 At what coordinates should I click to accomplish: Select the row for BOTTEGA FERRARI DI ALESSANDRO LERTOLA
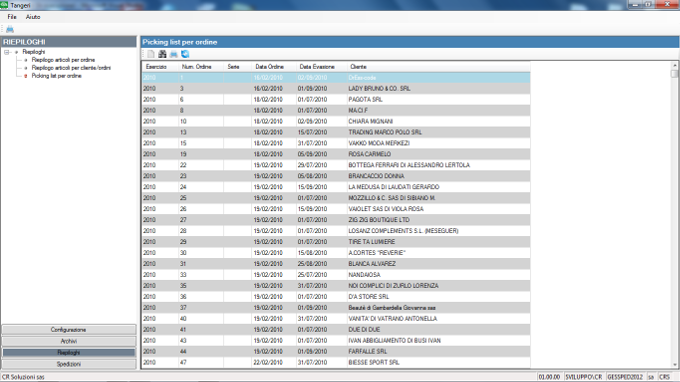(x=336, y=165)
